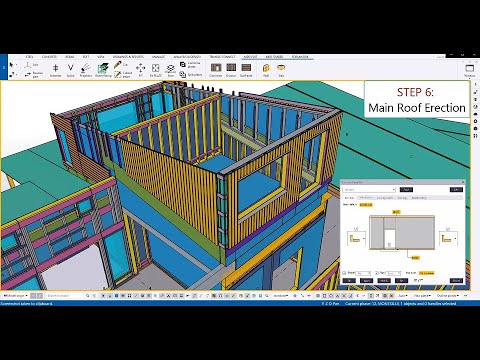
Task: Open the blue side menu button
Action: point(4,67)
